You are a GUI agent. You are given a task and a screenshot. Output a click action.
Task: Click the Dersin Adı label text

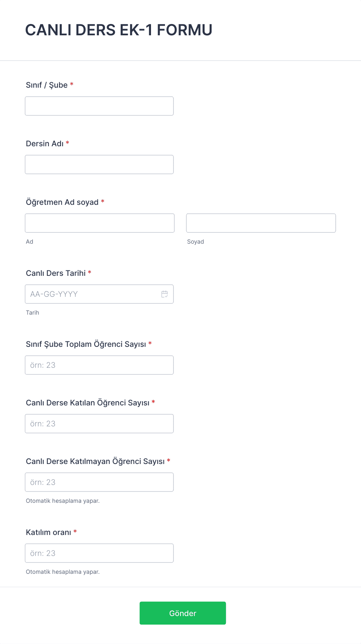pos(45,144)
